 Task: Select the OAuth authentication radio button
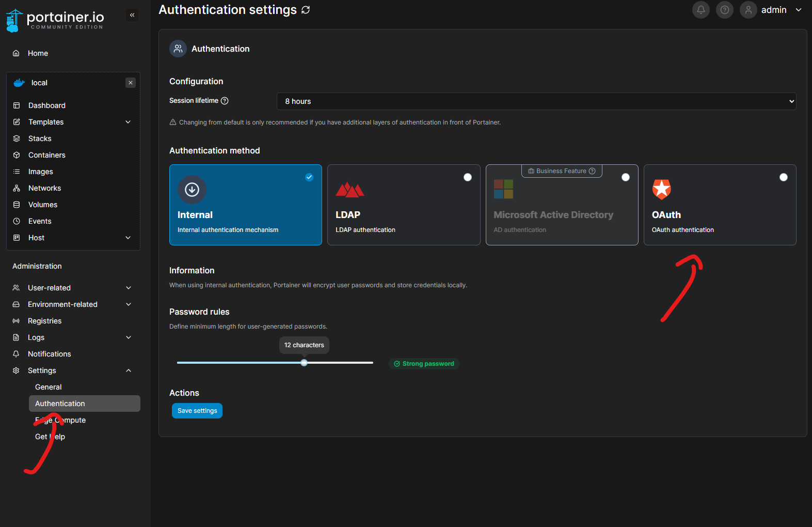(x=784, y=177)
